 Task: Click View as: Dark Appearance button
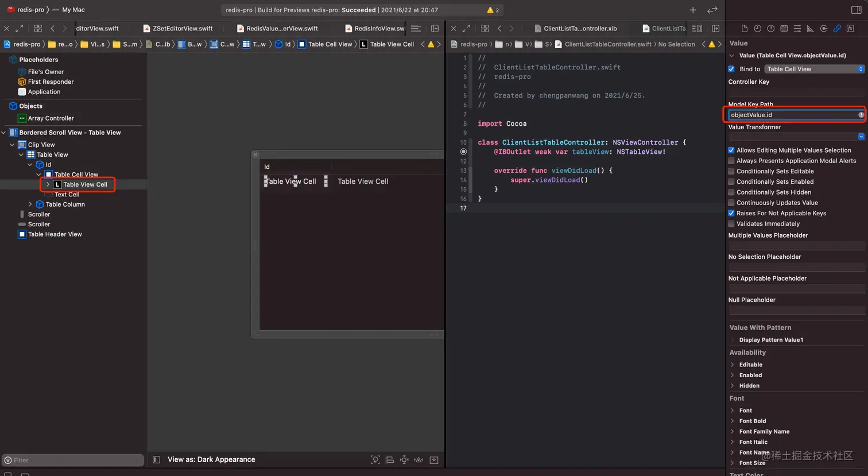coord(211,460)
